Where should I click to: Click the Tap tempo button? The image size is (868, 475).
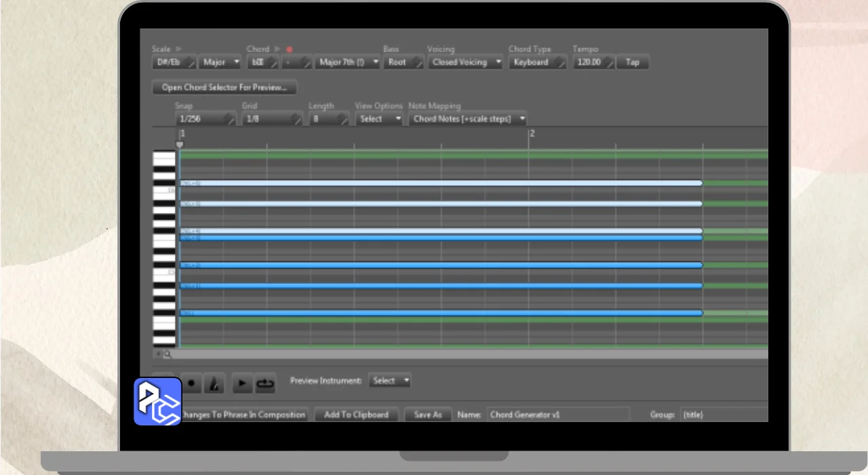click(x=632, y=62)
